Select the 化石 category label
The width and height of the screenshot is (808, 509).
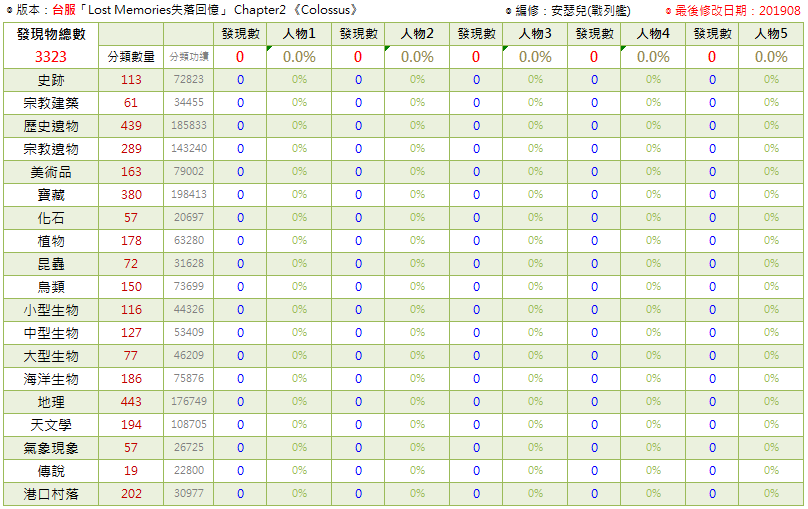tap(50, 218)
